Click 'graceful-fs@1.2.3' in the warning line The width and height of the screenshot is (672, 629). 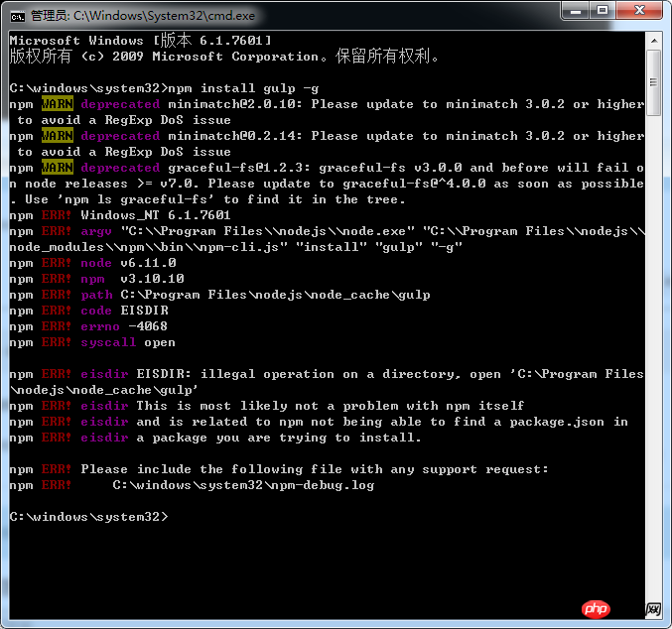[239, 168]
